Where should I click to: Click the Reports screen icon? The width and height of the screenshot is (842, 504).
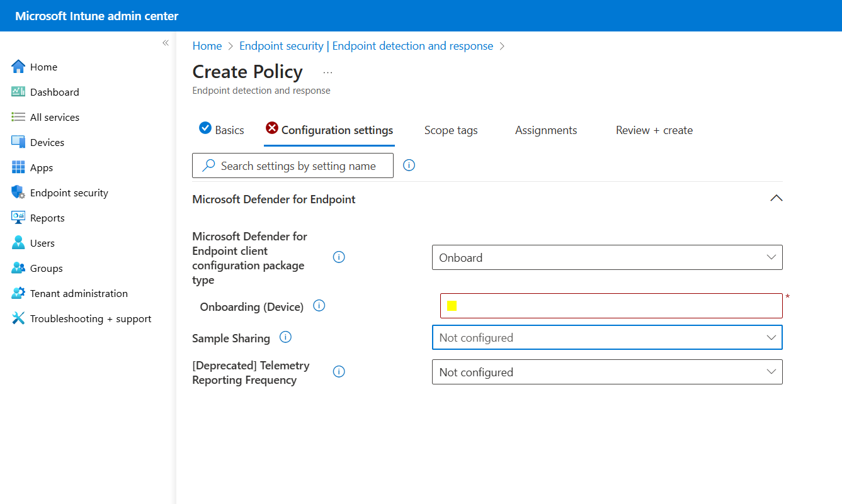click(x=18, y=218)
